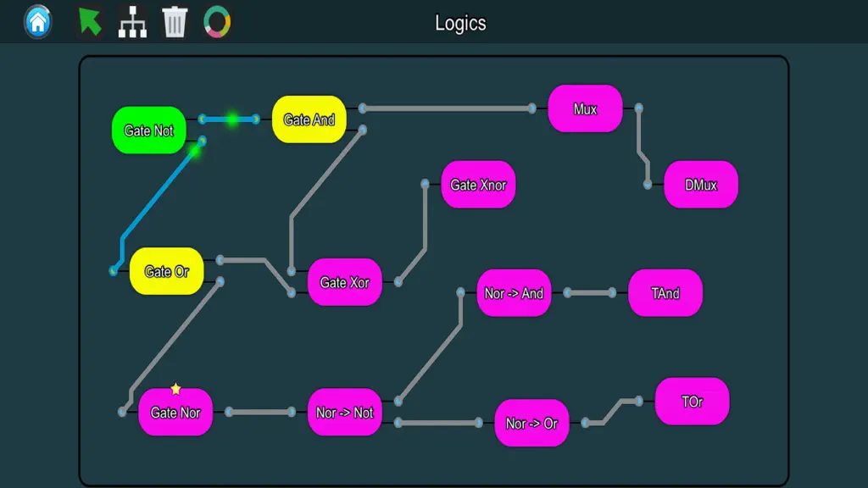Image resolution: width=868 pixels, height=488 pixels.
Task: Go to home screen via house icon
Action: [x=37, y=21]
